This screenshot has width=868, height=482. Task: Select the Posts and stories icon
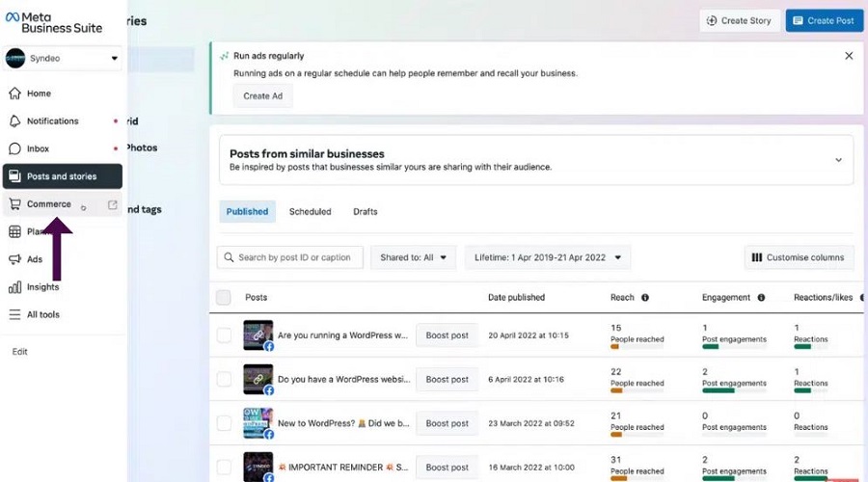pyautogui.click(x=14, y=176)
